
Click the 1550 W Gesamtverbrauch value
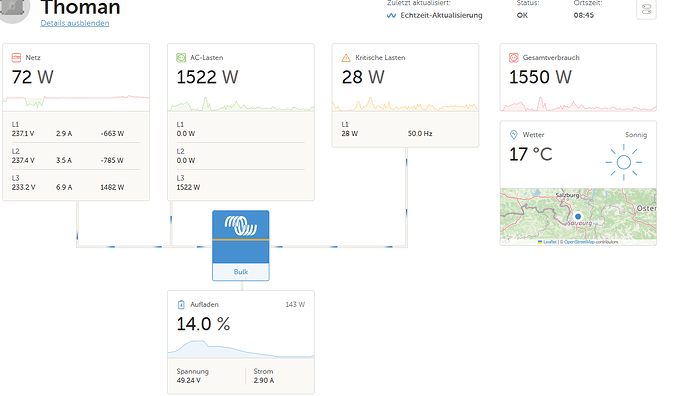pyautogui.click(x=540, y=77)
